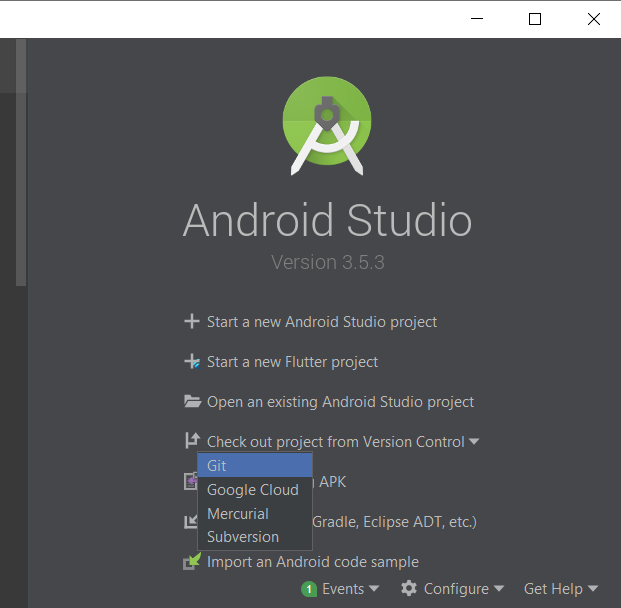The image size is (621, 608).
Task: Click the import project arrow icon
Action: coord(190,521)
